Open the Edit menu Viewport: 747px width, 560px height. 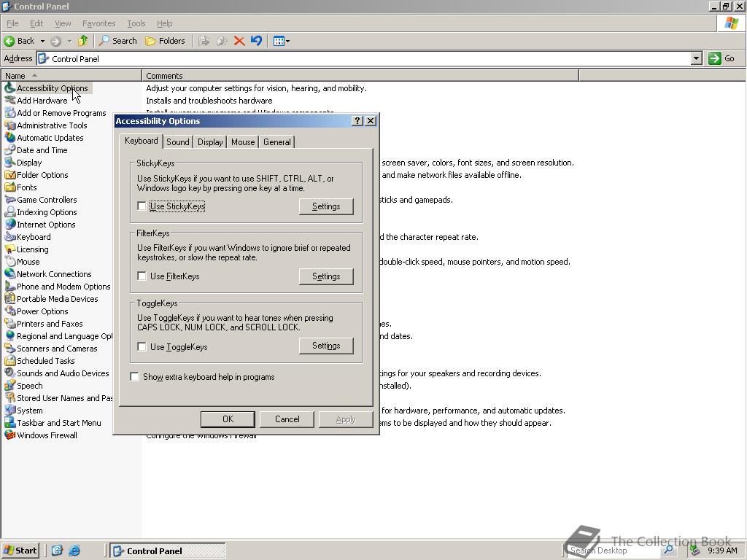click(x=36, y=23)
